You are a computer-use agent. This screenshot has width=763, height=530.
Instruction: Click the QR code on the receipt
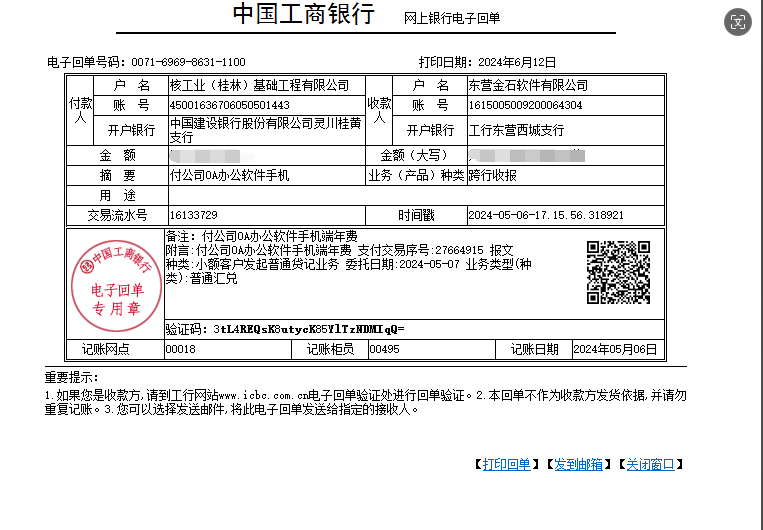(x=618, y=273)
